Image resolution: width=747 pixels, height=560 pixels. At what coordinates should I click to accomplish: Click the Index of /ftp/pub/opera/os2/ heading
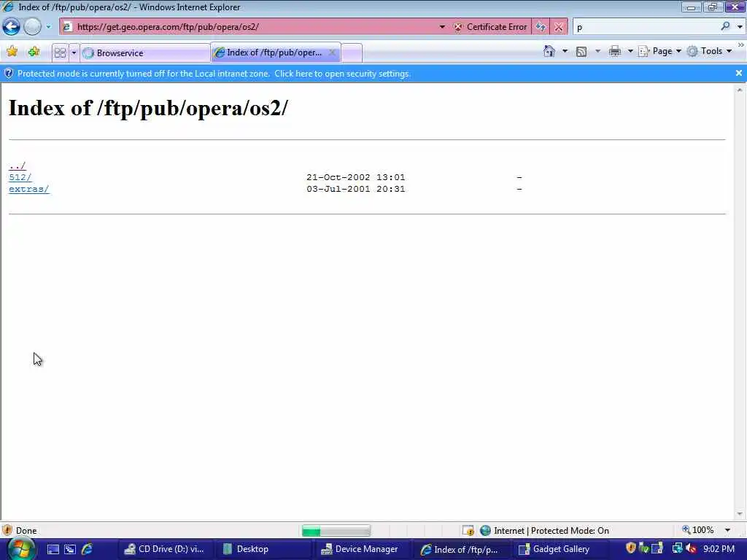(x=148, y=108)
